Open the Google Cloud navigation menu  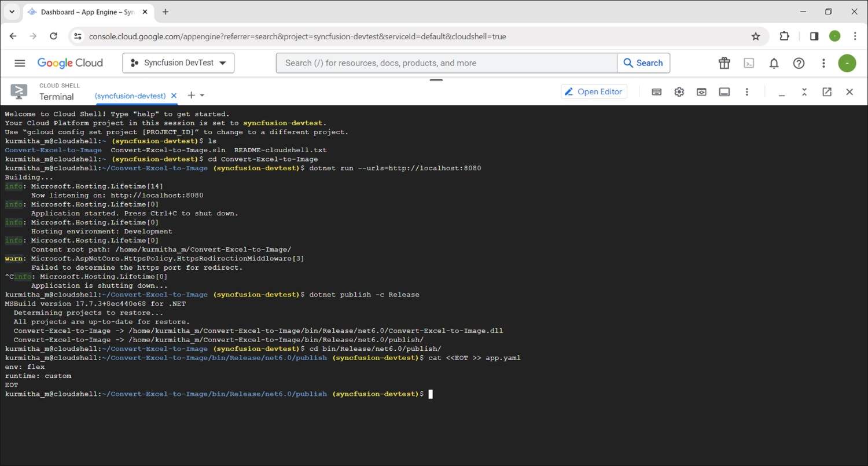[20, 63]
